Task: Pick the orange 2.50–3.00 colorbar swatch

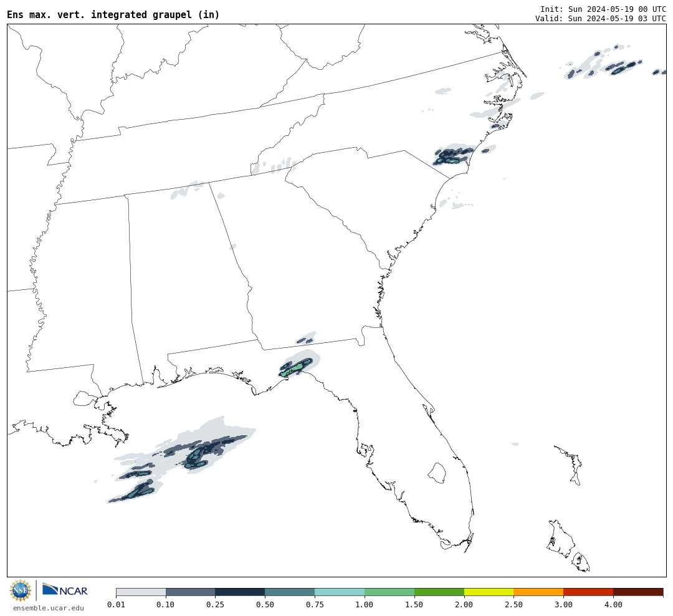Action: (538, 592)
